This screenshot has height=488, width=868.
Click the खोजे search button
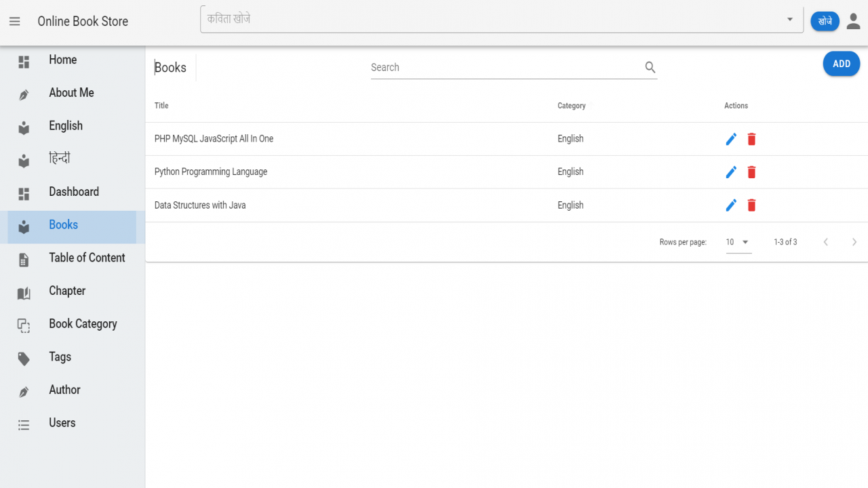pyautogui.click(x=825, y=22)
